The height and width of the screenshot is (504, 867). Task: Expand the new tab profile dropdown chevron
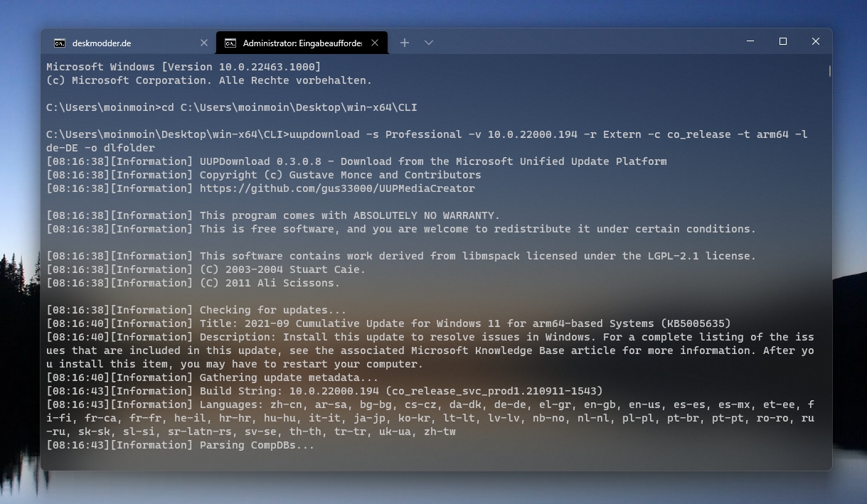(x=429, y=43)
